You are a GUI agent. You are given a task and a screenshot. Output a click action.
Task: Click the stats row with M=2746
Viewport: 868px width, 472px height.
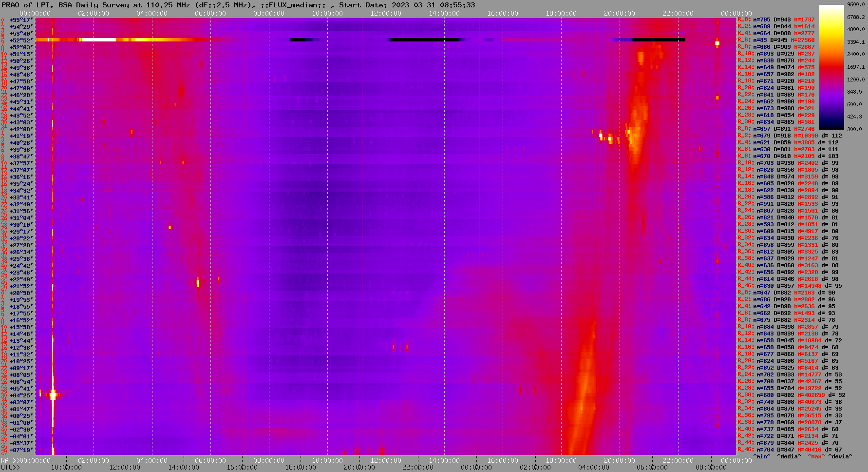point(776,129)
